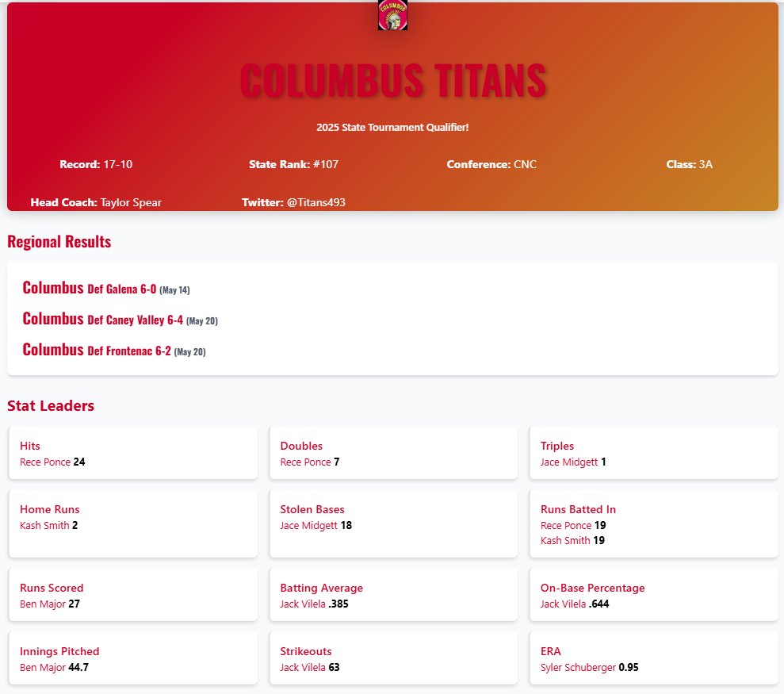The height and width of the screenshot is (694, 784).
Task: Click Jack Vilela 63 strikeouts
Action: pos(309,668)
